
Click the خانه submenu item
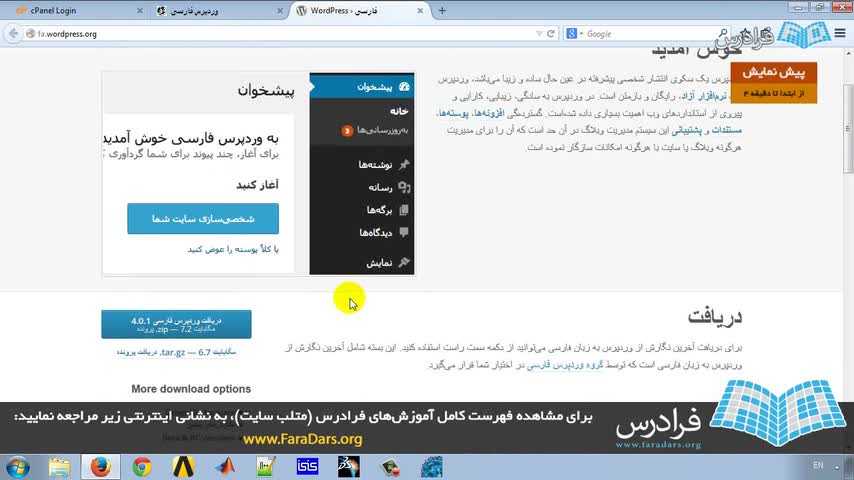point(399,111)
